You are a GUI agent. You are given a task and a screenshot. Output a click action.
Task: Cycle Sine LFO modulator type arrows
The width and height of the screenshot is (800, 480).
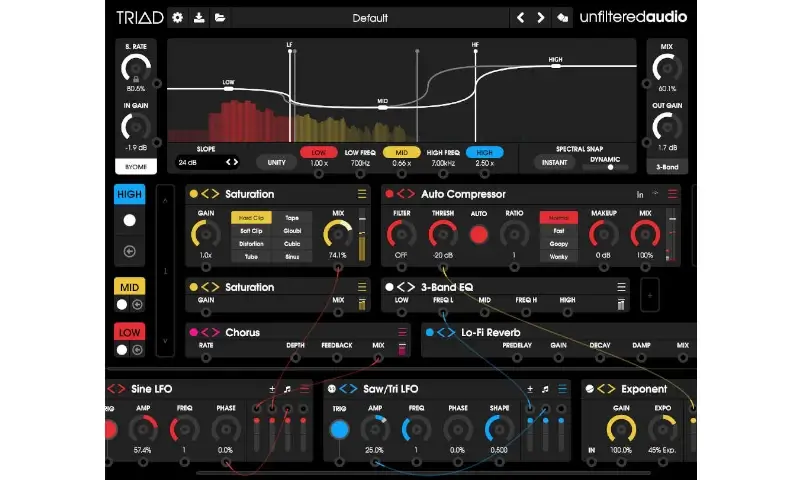coord(116,389)
